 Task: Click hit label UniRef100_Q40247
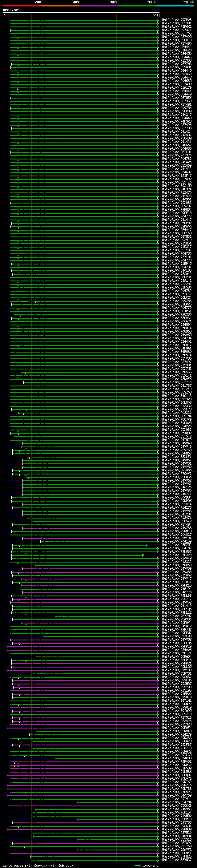177,115
